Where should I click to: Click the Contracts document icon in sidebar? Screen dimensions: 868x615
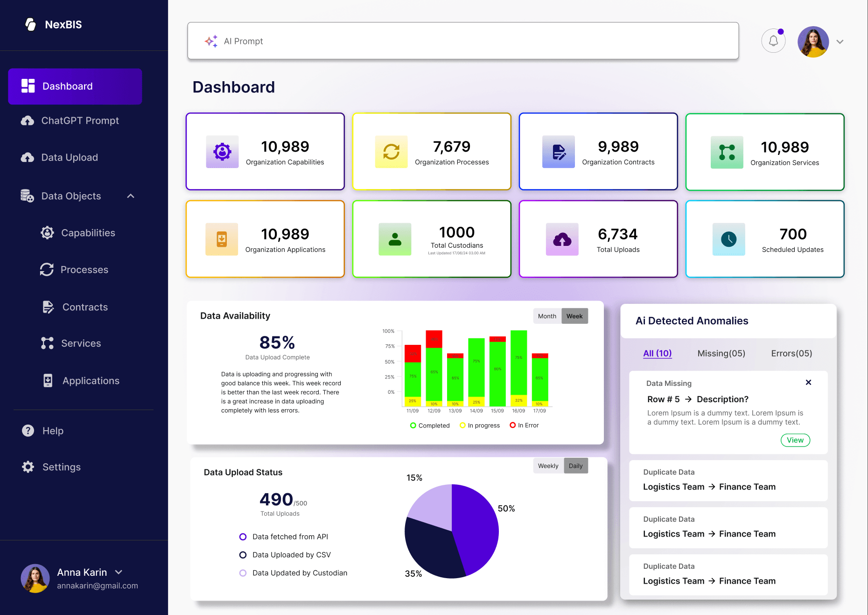(x=48, y=307)
